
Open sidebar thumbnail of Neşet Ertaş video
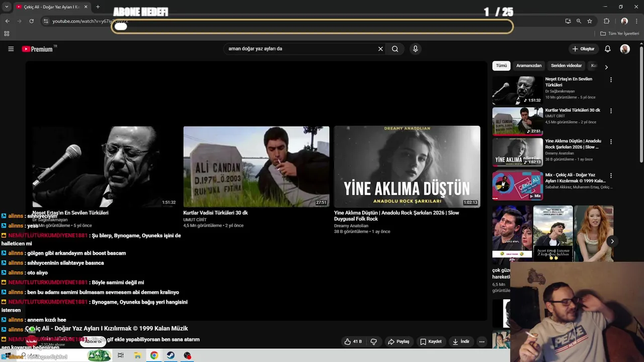(517, 90)
